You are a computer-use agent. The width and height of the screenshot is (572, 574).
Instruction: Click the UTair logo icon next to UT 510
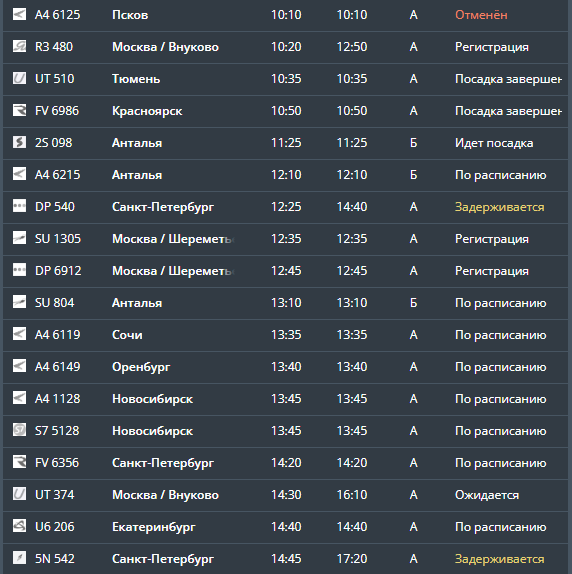[19, 78]
